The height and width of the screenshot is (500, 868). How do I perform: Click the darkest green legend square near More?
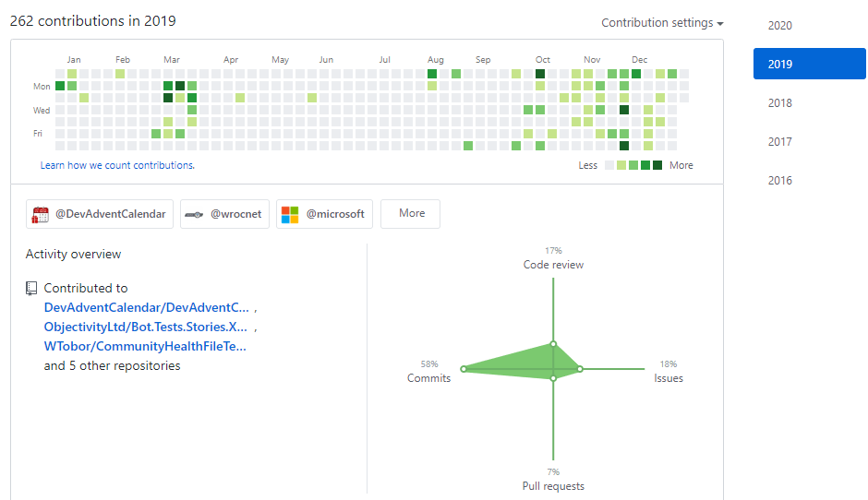pos(658,166)
